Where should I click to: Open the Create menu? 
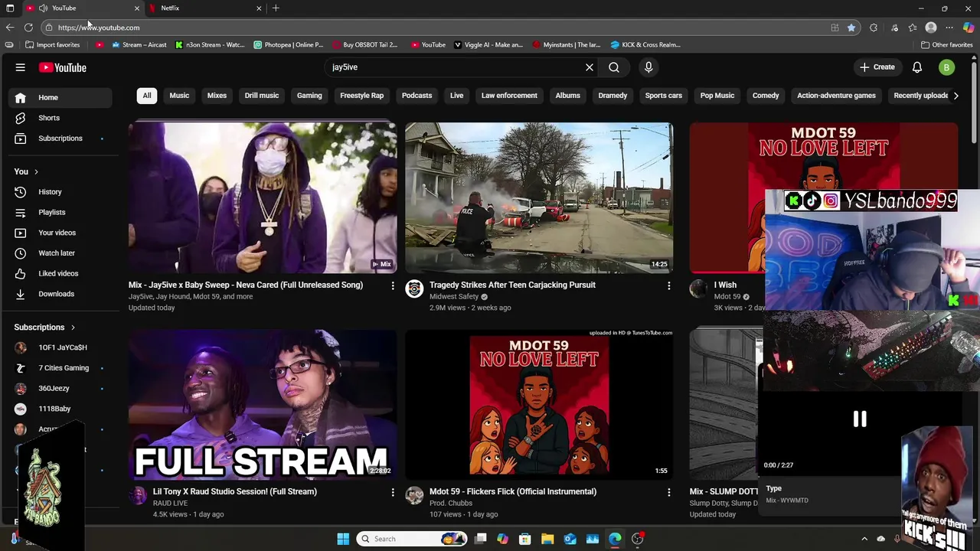(877, 67)
